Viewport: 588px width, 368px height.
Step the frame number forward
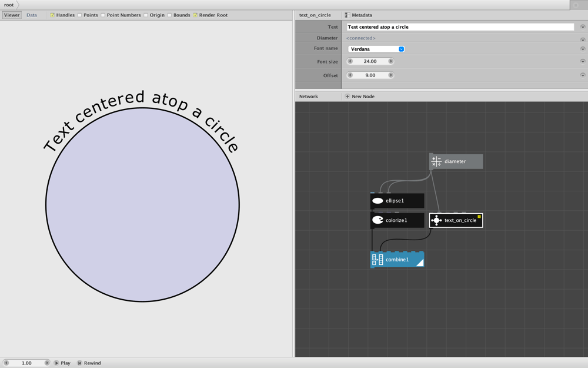coord(47,363)
